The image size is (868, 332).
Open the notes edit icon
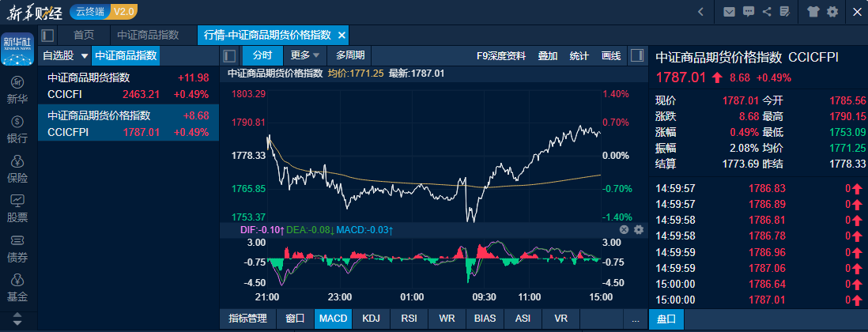click(785, 12)
